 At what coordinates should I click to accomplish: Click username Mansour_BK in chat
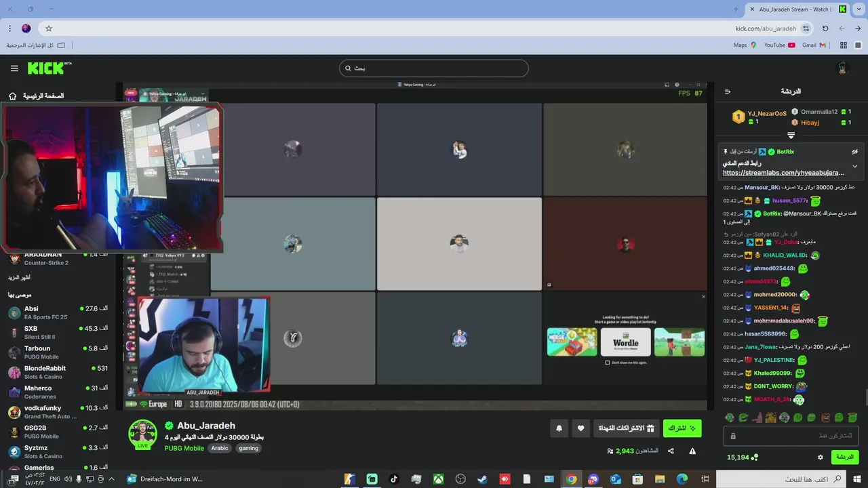[762, 188]
